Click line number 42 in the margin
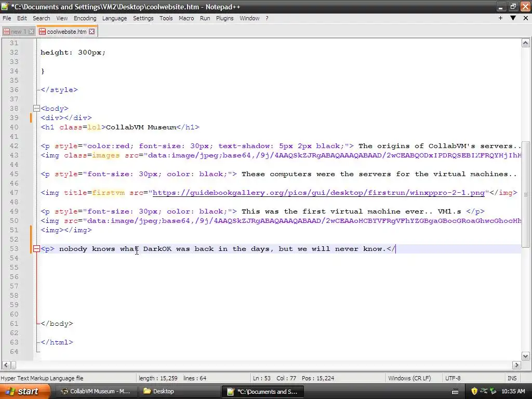 click(x=14, y=146)
